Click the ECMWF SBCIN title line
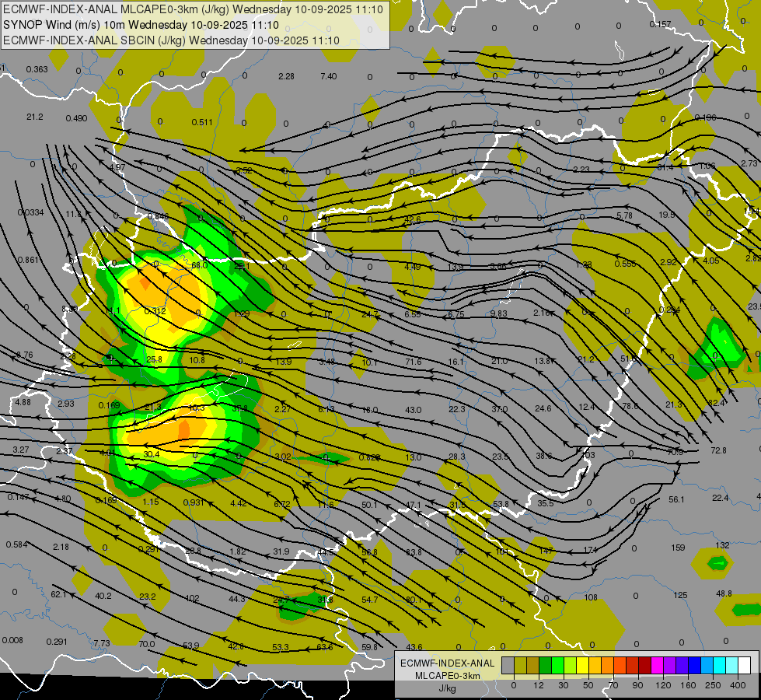The height and width of the screenshot is (700, 761). (x=171, y=40)
